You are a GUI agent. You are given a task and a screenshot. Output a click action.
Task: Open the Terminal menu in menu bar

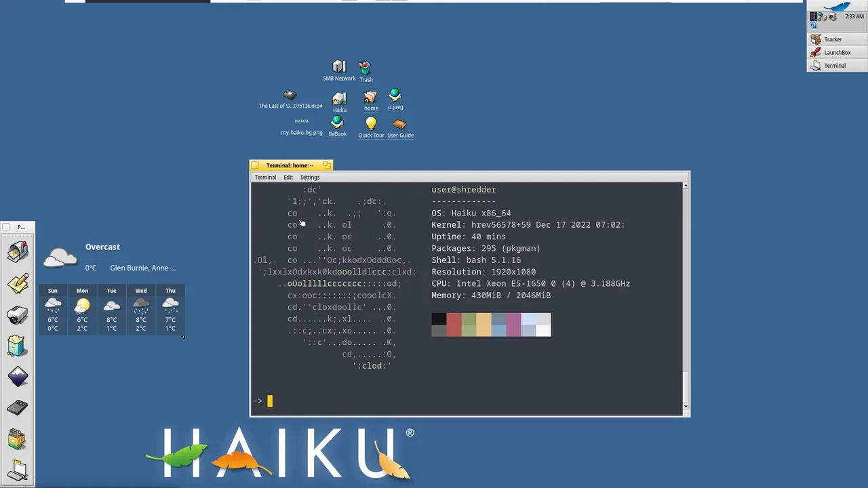(x=265, y=177)
